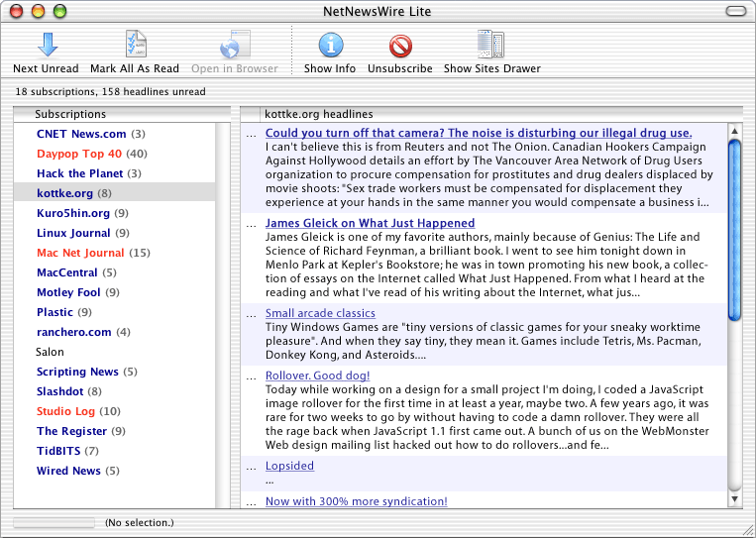756x538 pixels.
Task: Click the Subscriptions column header
Action: 70,114
